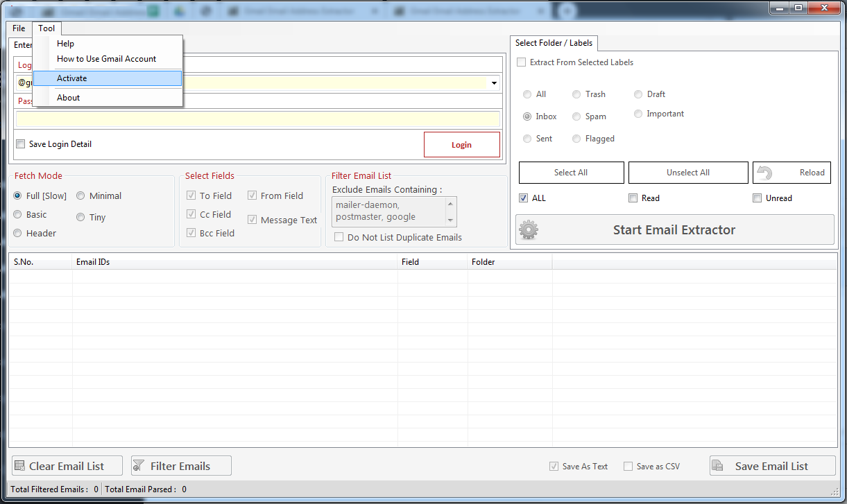The width and height of the screenshot is (847, 504).
Task: Enable Do Not List Duplicate Emails
Action: (x=339, y=237)
